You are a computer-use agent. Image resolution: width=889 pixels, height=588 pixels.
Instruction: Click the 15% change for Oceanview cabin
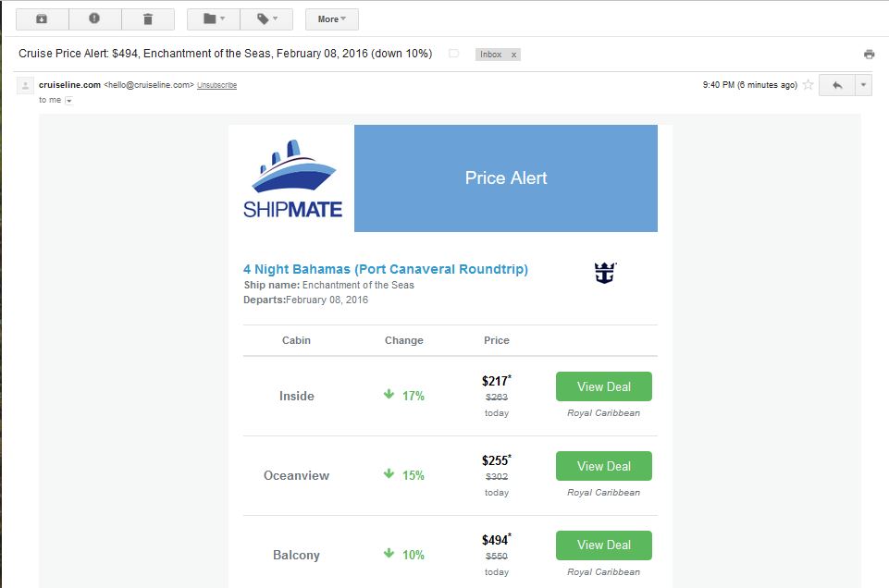[403, 474]
